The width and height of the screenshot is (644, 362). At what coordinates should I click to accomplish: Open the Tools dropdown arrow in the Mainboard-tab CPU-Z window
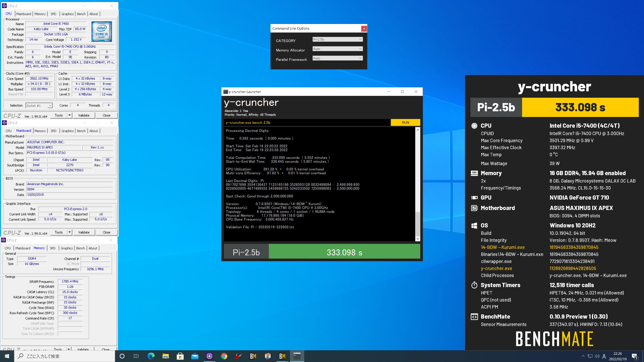69,232
